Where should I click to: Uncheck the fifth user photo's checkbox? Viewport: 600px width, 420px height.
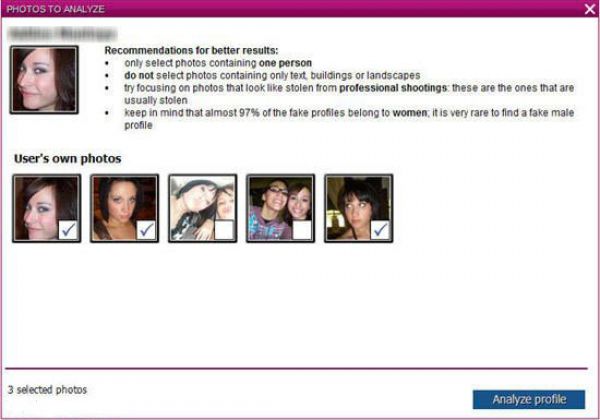pos(380,230)
